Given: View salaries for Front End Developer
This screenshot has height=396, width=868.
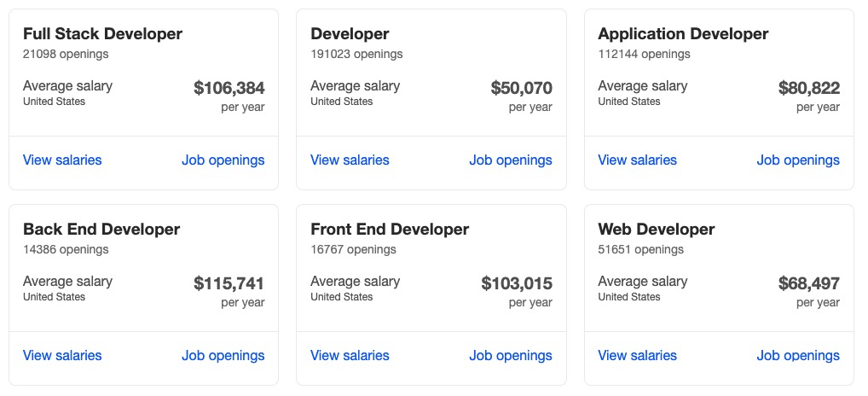Looking at the screenshot, I should [x=350, y=356].
